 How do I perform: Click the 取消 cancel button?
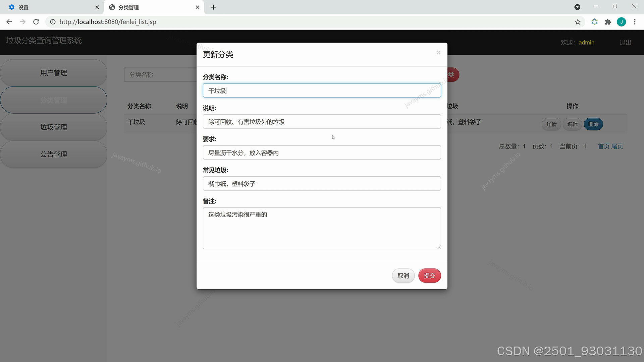point(403,276)
